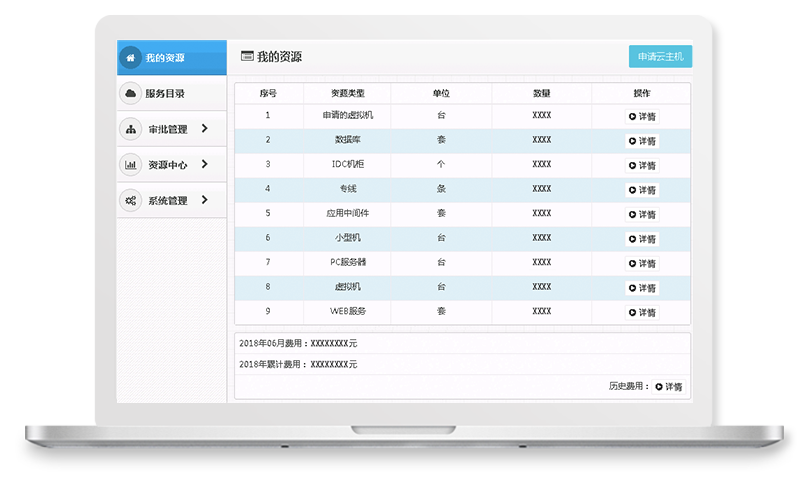Open 历史费用 details button

tap(669, 386)
